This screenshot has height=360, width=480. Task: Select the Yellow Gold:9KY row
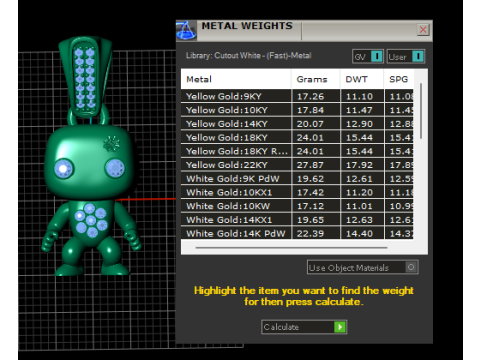point(297,96)
